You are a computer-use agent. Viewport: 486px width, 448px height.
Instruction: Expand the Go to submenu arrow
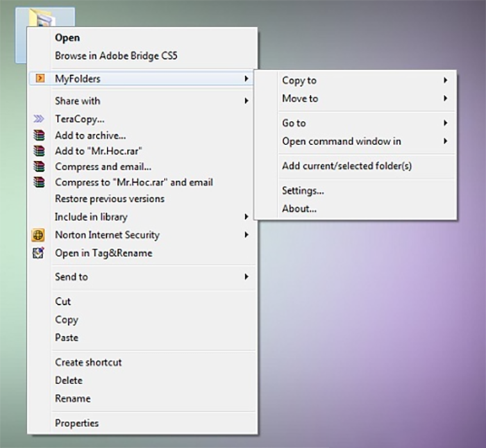pyautogui.click(x=446, y=123)
